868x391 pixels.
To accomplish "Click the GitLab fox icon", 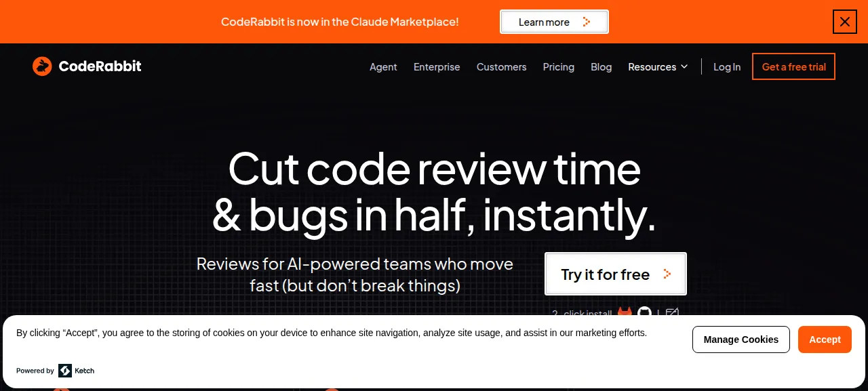I will click(x=625, y=312).
